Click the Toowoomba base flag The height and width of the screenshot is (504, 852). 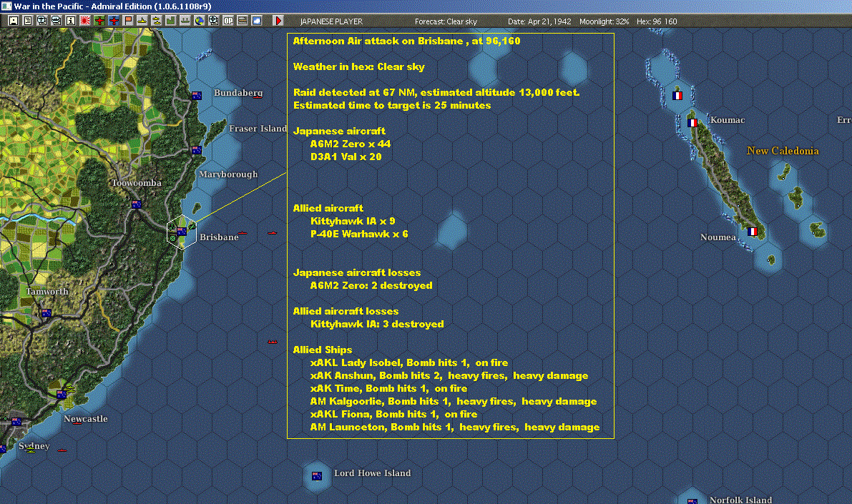(137, 204)
